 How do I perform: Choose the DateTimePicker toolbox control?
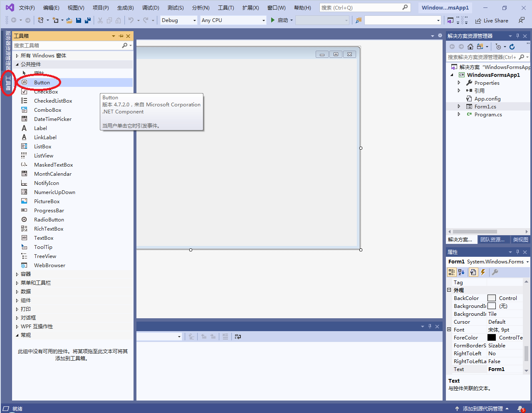(52, 119)
